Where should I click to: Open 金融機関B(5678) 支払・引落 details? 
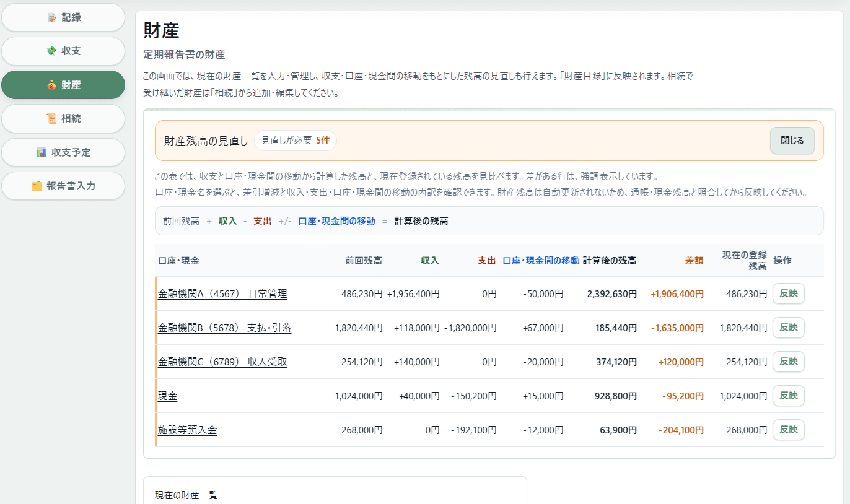224,328
